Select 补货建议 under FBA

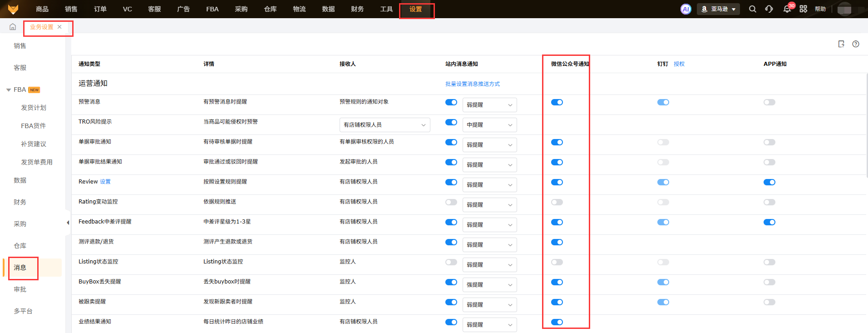[34, 144]
